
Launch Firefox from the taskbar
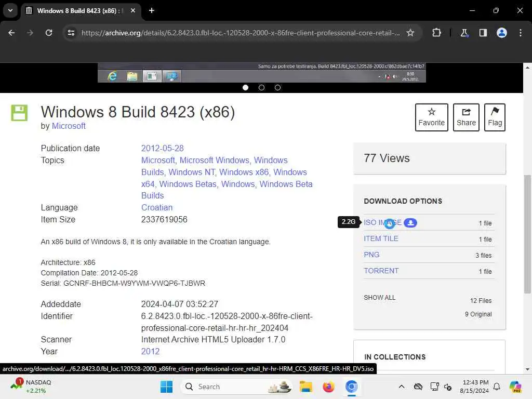pos(328,387)
